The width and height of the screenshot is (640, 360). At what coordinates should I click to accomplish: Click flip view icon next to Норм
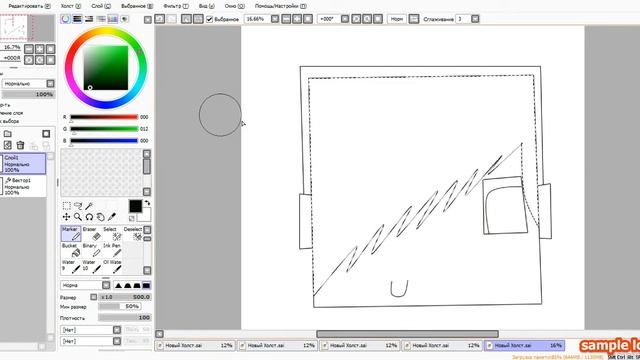[x=414, y=19]
